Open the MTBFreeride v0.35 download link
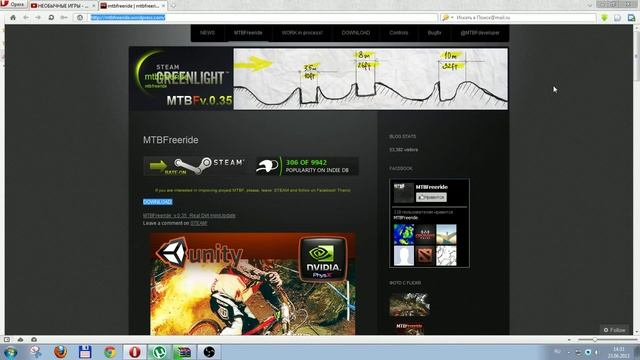The image size is (640, 360). point(189,216)
